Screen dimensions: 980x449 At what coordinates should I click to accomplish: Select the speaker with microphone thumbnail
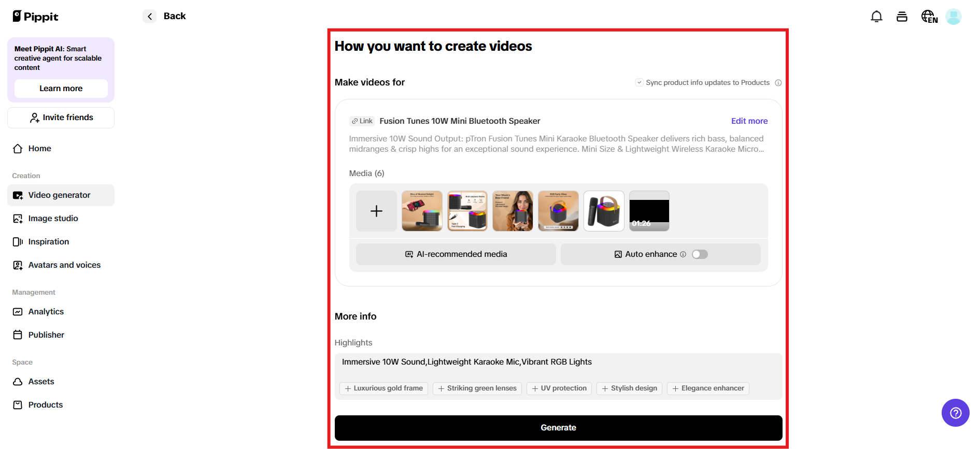[604, 211]
